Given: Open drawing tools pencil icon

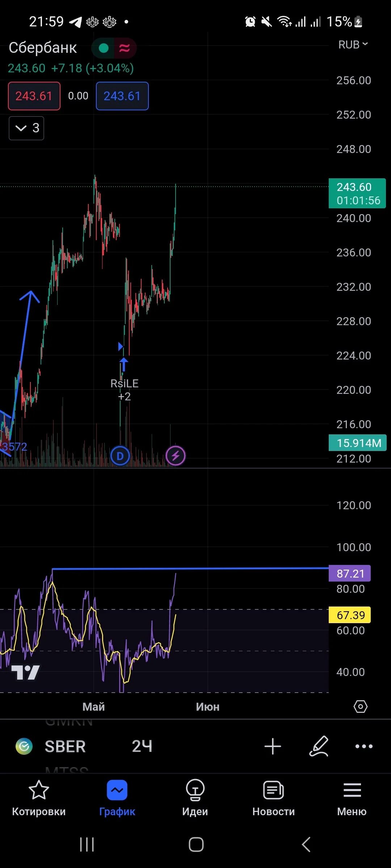Looking at the screenshot, I should [319, 746].
